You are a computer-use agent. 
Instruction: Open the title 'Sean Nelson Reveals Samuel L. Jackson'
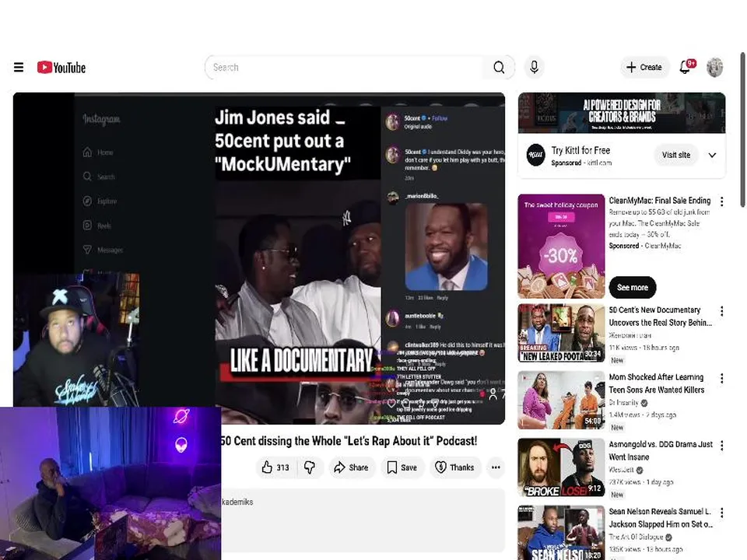point(661,518)
